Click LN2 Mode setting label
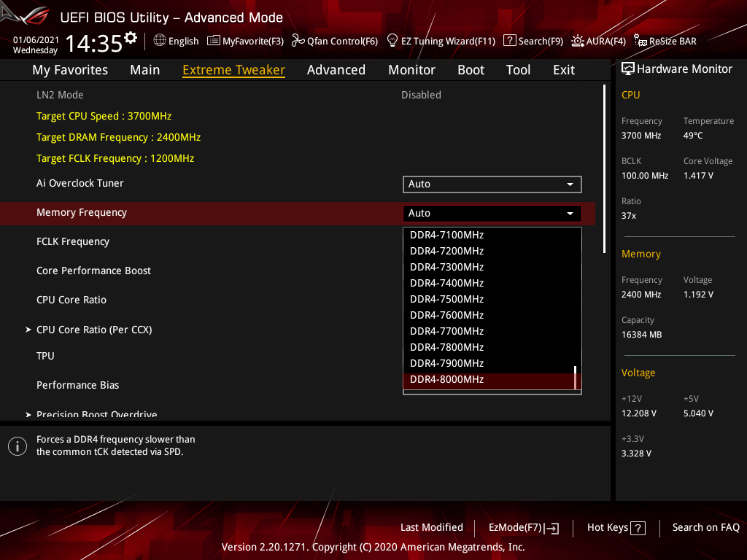Viewport: 747px width, 560px height. 60,95
